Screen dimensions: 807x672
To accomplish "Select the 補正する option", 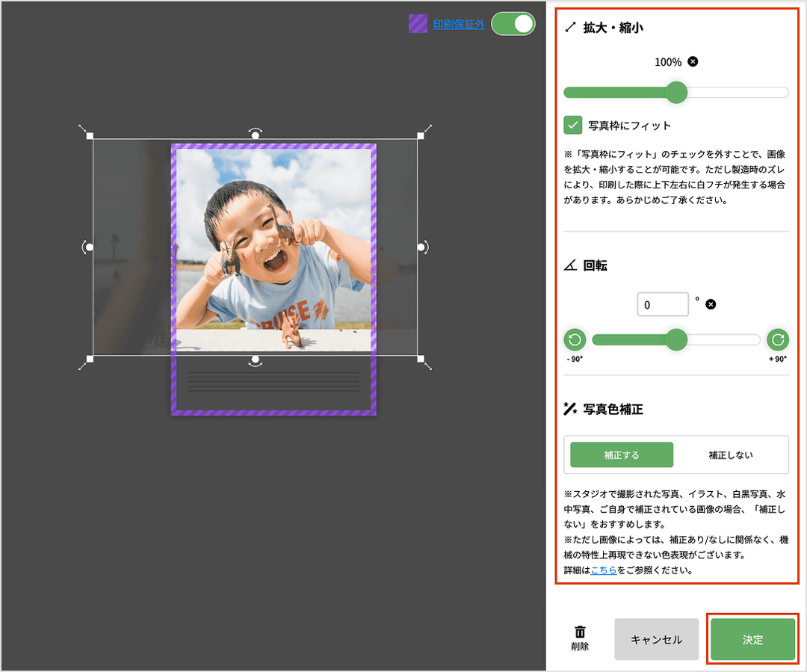I will click(621, 454).
